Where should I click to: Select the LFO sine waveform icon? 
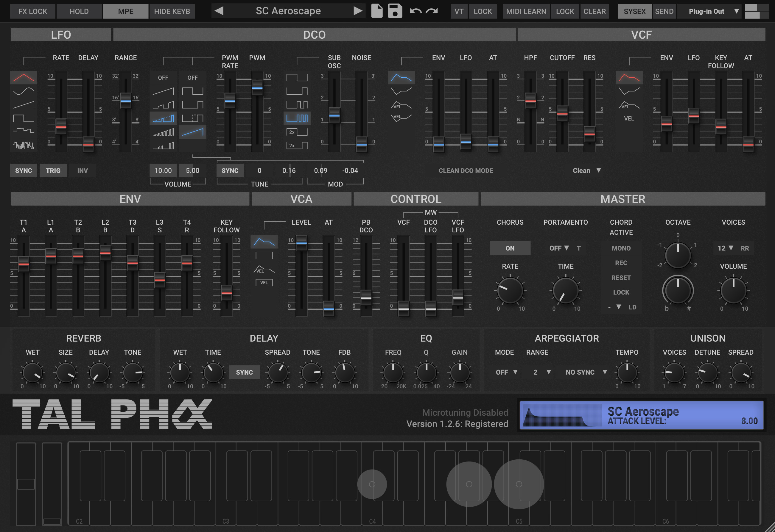pos(23,91)
